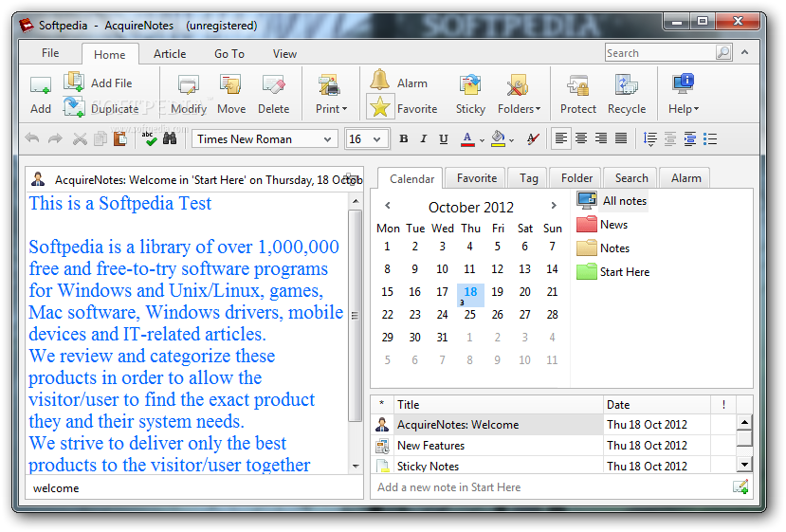
Task: Sort notes by the Date column header
Action: 657,405
